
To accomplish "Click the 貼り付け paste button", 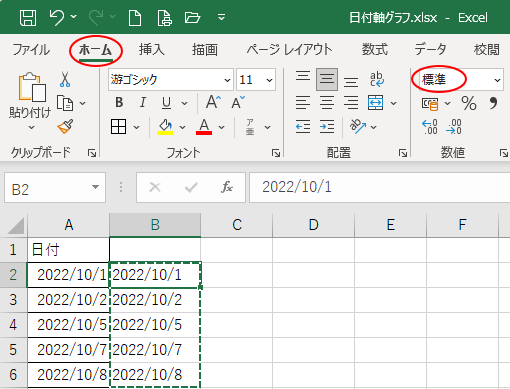I will (x=30, y=95).
